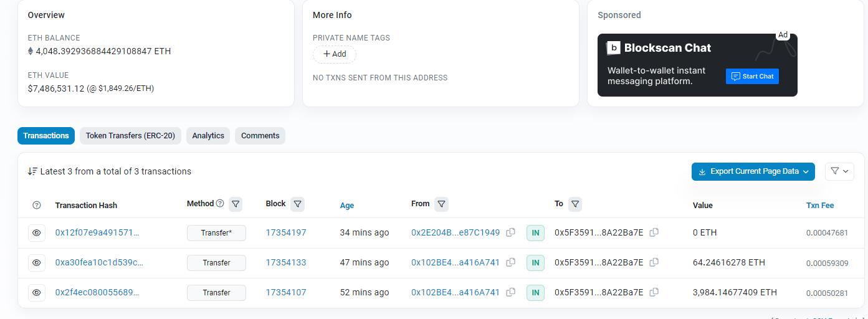Copy From address in the Transfer* row
Screen dimensions: 868x319
click(x=510, y=232)
